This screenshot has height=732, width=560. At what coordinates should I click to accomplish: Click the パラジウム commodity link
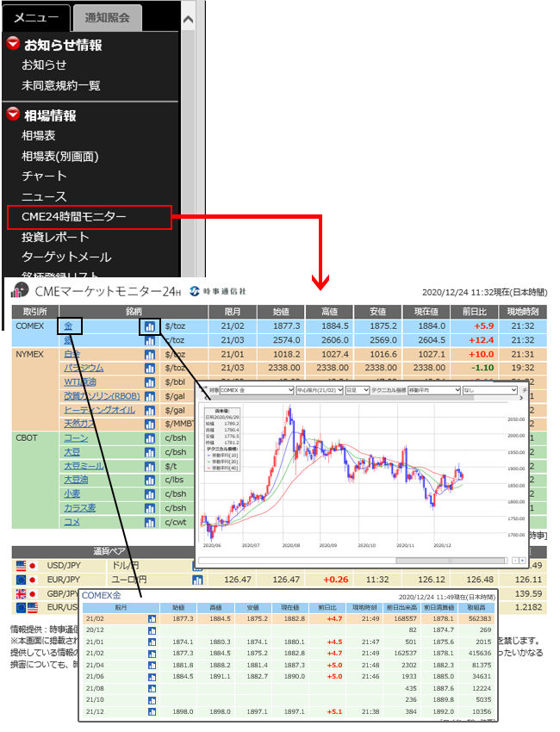click(84, 369)
